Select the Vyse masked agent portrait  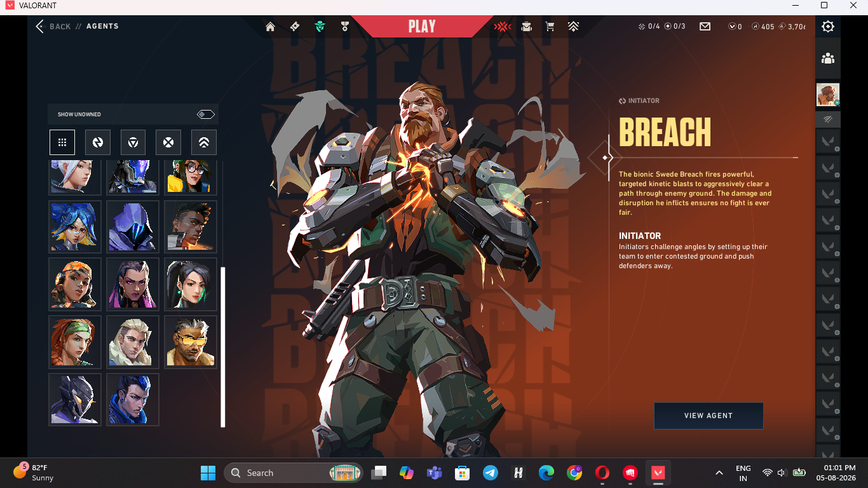75,400
